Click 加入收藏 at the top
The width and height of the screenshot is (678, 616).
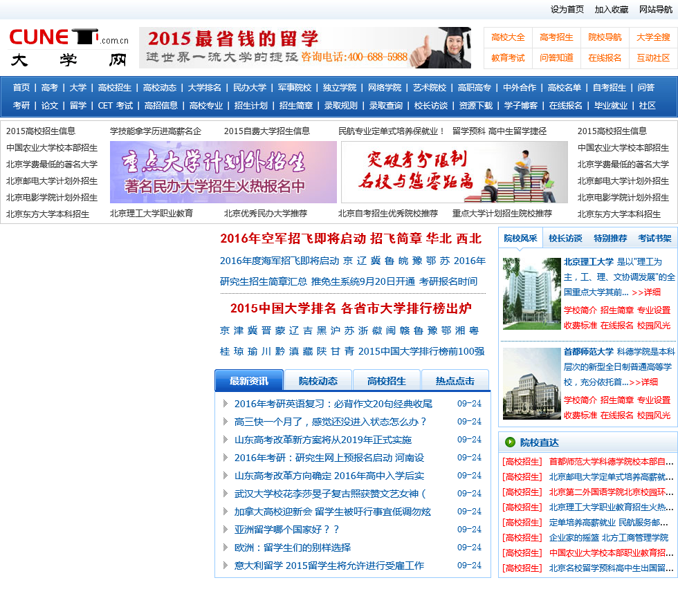pos(612,10)
